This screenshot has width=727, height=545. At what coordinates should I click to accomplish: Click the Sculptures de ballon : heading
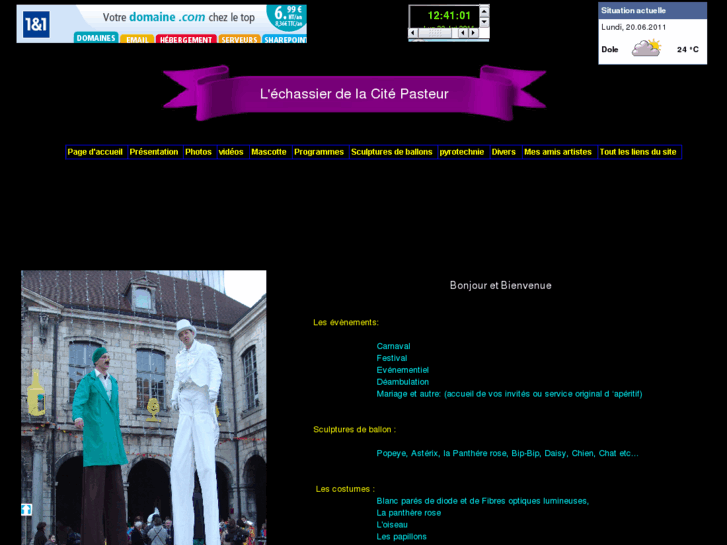click(354, 430)
